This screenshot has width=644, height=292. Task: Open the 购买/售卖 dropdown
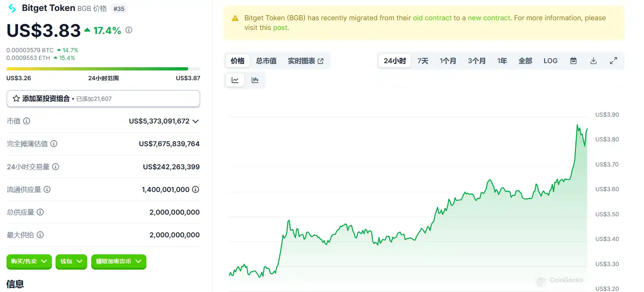coord(29,262)
